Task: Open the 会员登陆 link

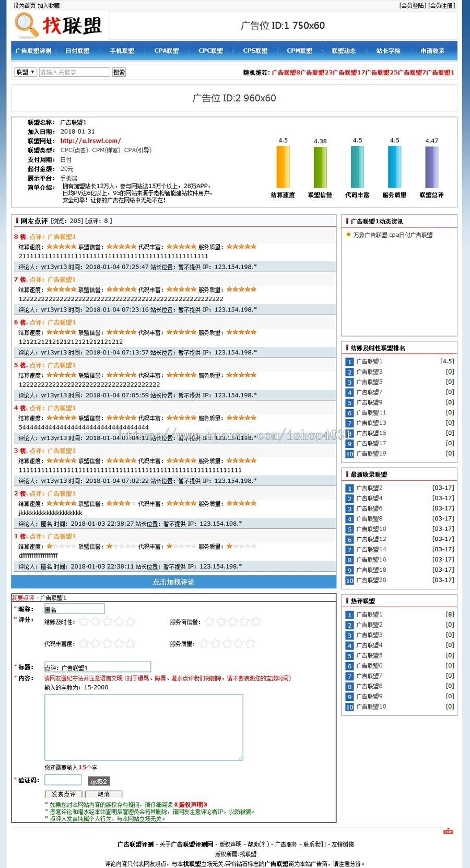Action: coord(413,6)
